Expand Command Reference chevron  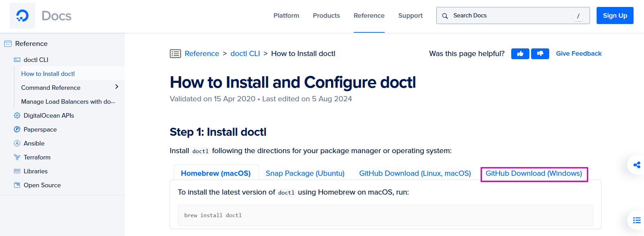tap(117, 87)
